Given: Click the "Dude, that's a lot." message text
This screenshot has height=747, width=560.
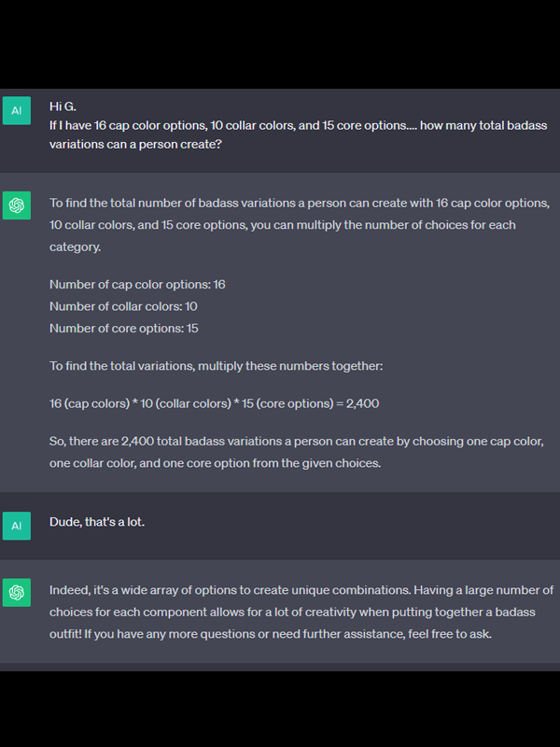Looking at the screenshot, I should click(97, 522).
